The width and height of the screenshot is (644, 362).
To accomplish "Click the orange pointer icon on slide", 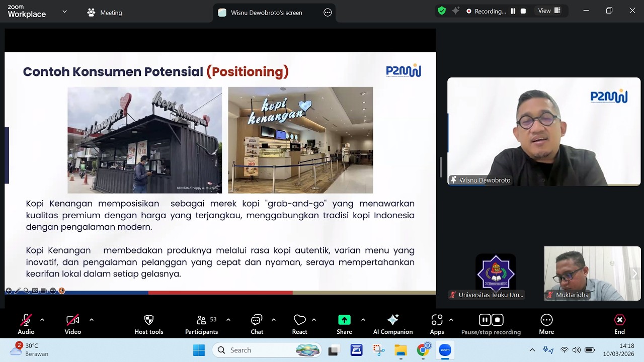I will [62, 291].
